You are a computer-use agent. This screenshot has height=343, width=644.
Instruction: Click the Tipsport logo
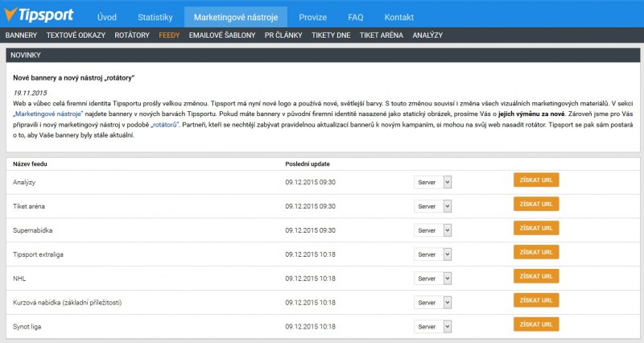click(39, 14)
